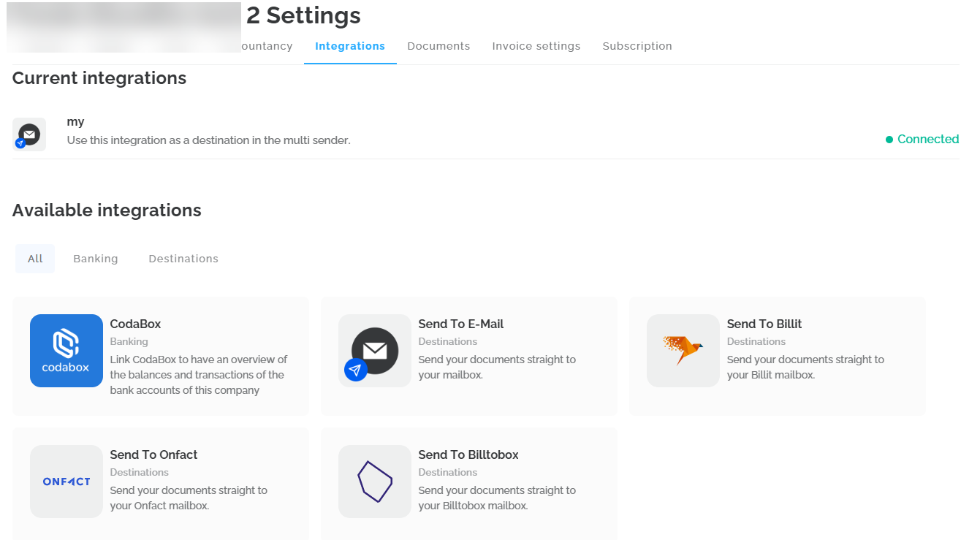Click the Billit orange bird icon
This screenshot has width=980, height=540.
click(683, 351)
